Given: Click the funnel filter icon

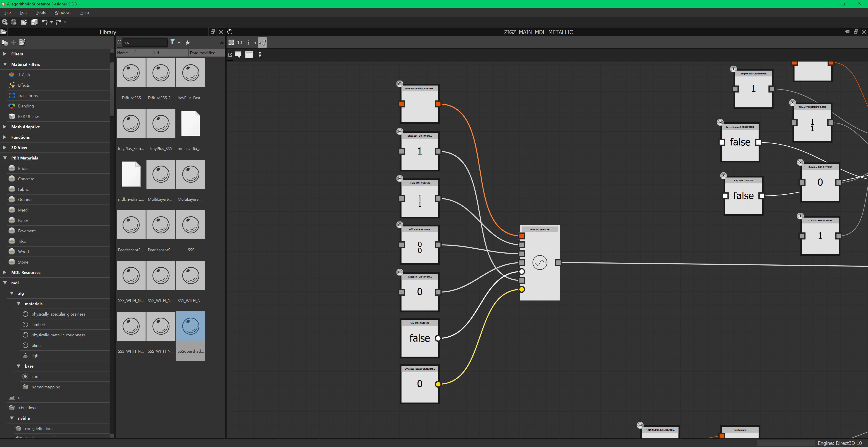Looking at the screenshot, I should (172, 42).
